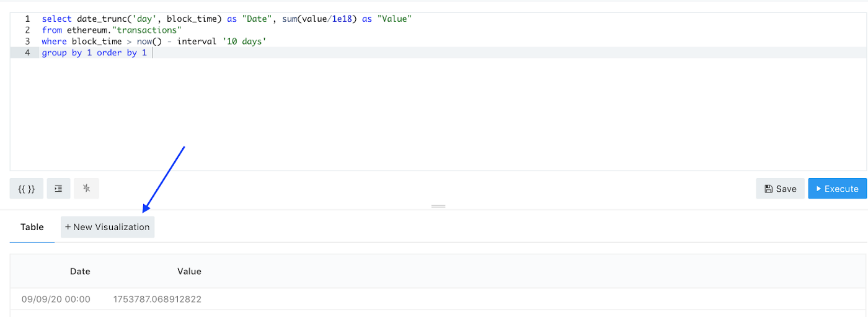
Task: Place cursor in SQL line 1 select statement
Action: (227, 19)
